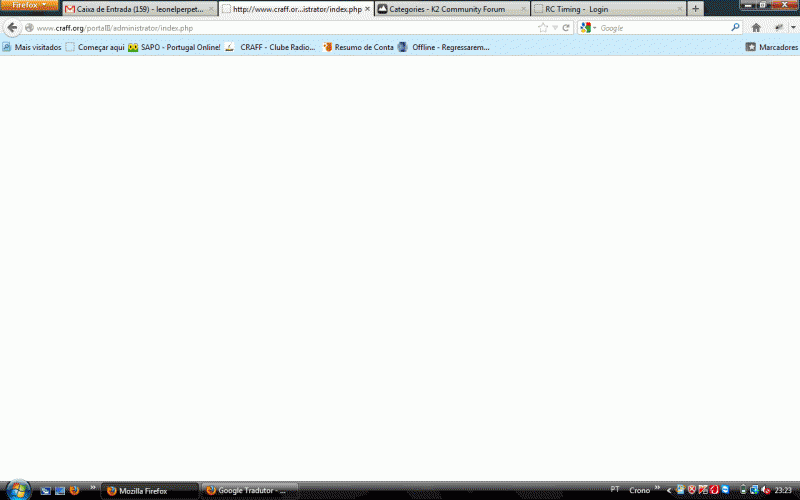Viewport: 800px width, 500px height.
Task: Switch to the RC Timing - Login tab
Action: click(608, 9)
